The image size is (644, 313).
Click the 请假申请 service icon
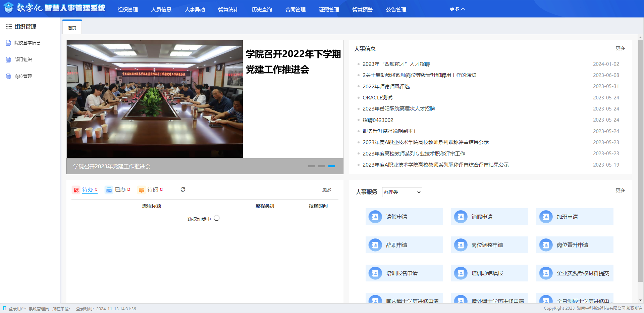pyautogui.click(x=375, y=217)
